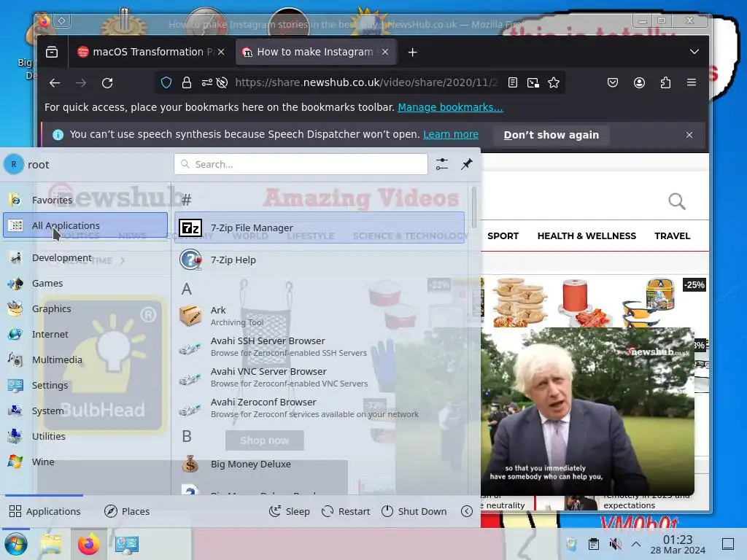Expand hidden system tray icons arrow

[x=636, y=544]
